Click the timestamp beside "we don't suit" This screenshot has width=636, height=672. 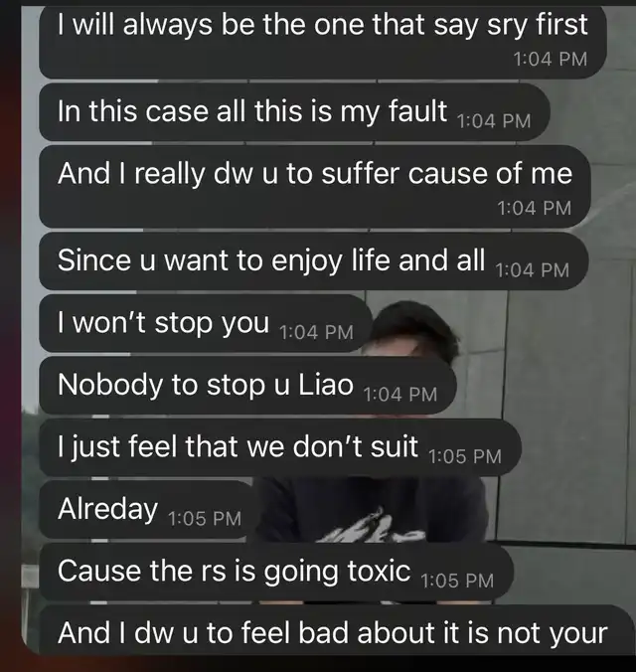(x=465, y=457)
